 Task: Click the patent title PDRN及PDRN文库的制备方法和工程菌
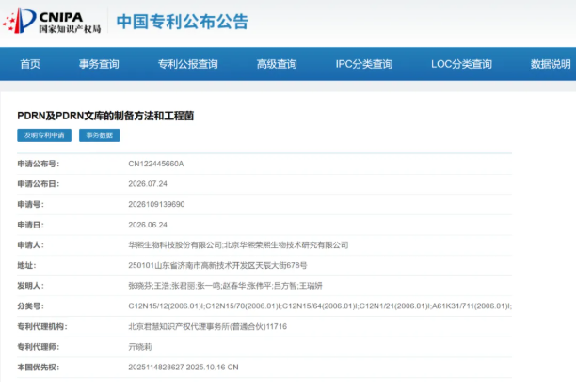[105, 116]
